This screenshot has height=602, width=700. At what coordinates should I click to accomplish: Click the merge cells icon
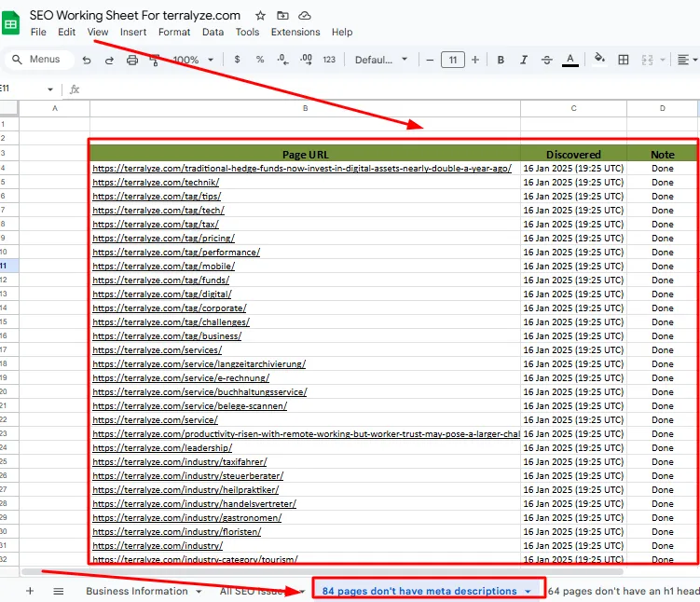(x=647, y=60)
